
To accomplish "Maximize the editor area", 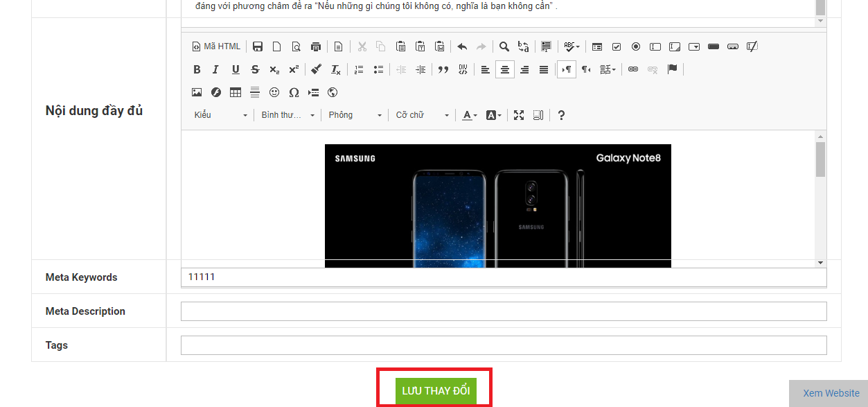I will tap(519, 115).
